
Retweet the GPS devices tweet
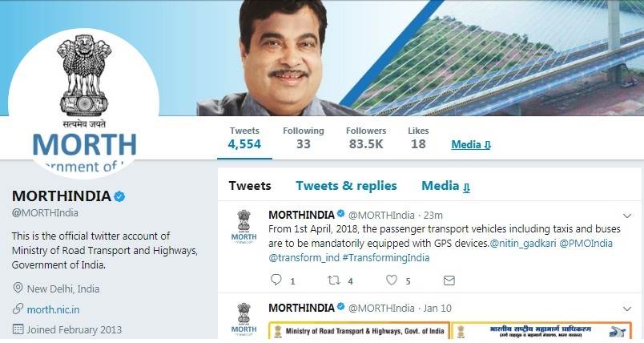(x=333, y=280)
